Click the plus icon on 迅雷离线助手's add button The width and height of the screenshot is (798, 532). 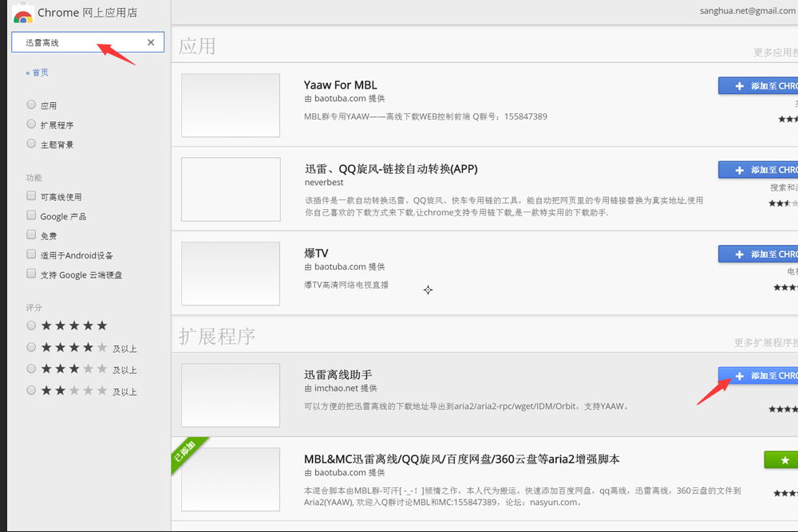pos(739,375)
